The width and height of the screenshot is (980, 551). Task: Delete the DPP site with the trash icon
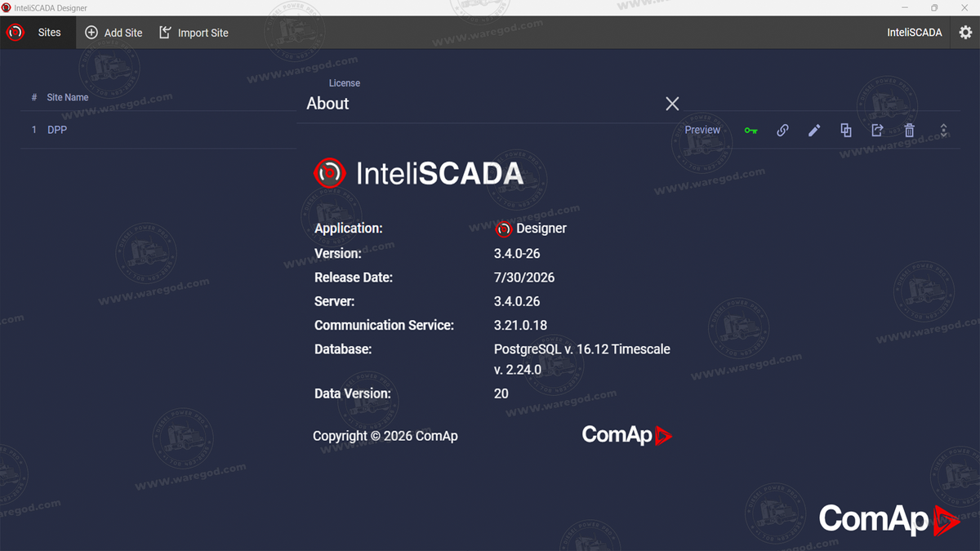coord(910,131)
